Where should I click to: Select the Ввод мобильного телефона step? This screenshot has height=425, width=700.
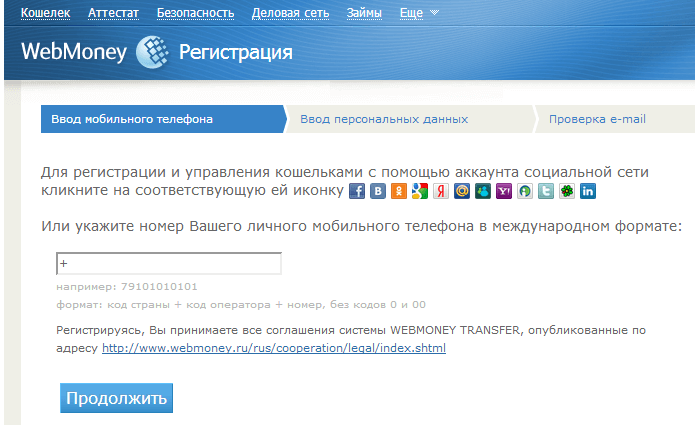(163, 119)
